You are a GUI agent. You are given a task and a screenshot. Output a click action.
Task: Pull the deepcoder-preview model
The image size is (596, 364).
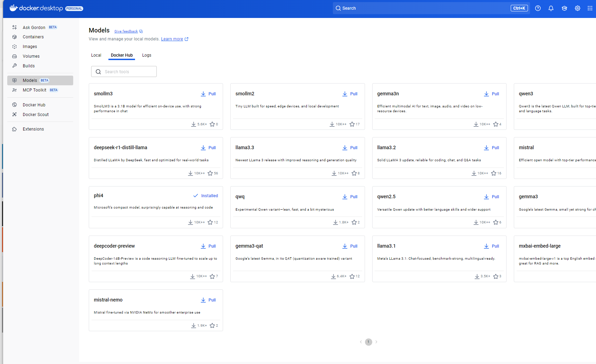click(208, 246)
